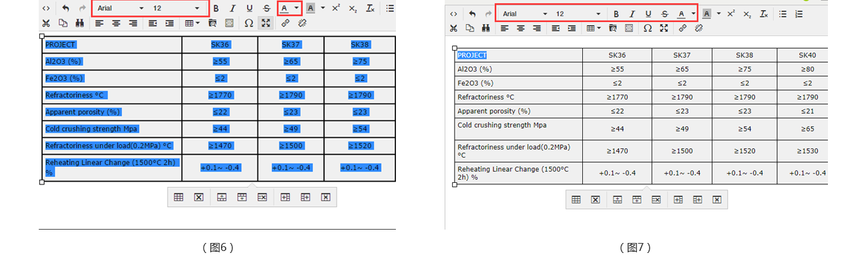This screenshot has width=868, height=255.
Task: Toggle source code view in 图6 editor
Action: tap(45, 9)
